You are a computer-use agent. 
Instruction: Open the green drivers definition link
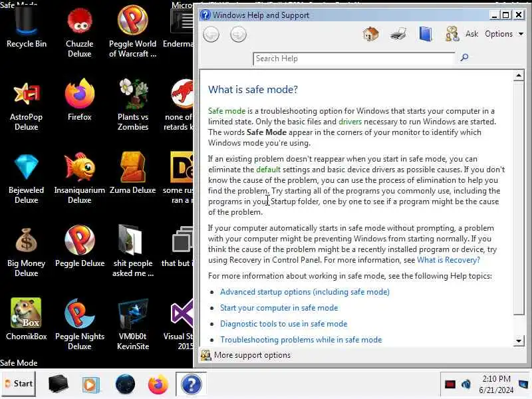[x=350, y=122]
